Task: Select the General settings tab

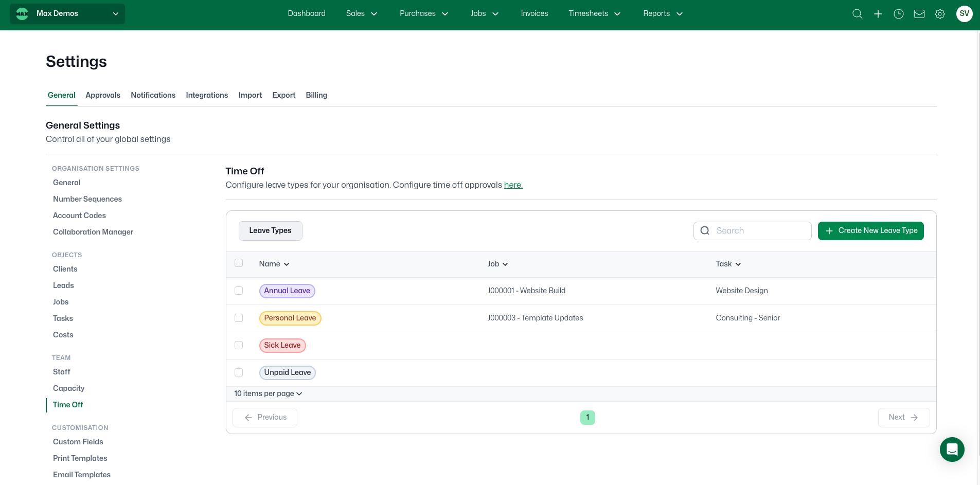Action: point(62,95)
